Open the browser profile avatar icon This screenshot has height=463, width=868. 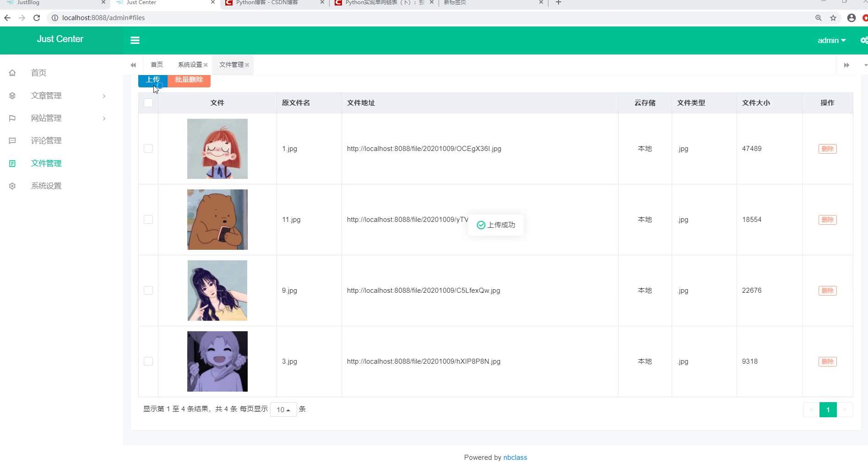(x=852, y=18)
